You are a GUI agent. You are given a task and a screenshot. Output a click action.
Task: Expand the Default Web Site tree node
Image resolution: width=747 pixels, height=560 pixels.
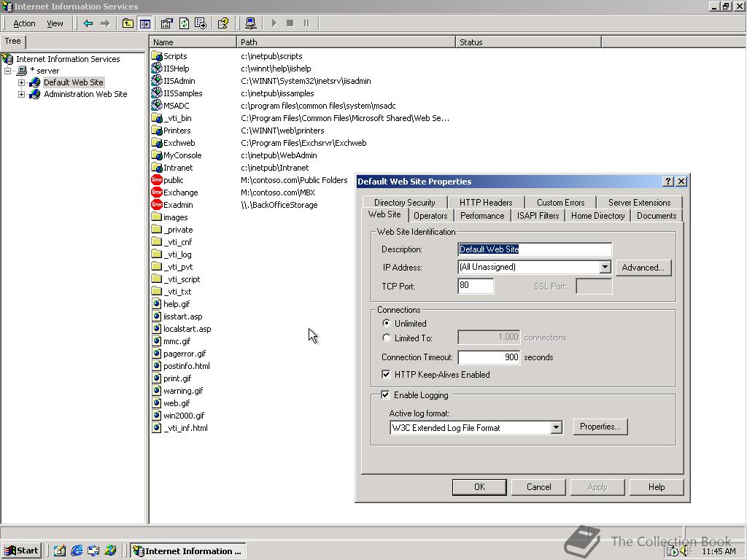click(21, 82)
